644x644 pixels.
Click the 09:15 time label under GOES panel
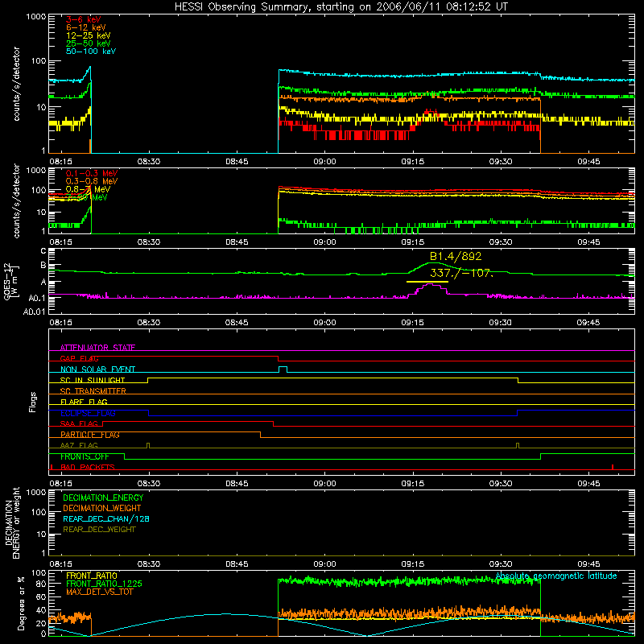click(412, 323)
